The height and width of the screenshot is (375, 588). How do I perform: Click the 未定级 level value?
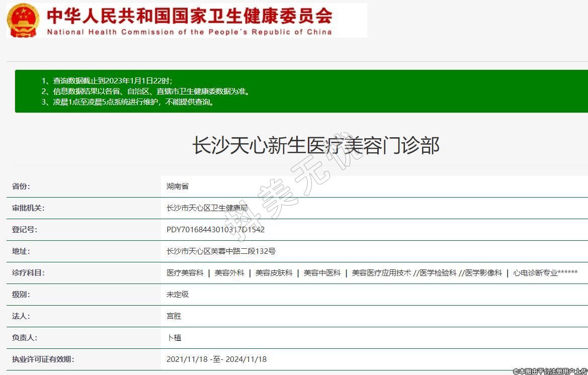click(178, 295)
